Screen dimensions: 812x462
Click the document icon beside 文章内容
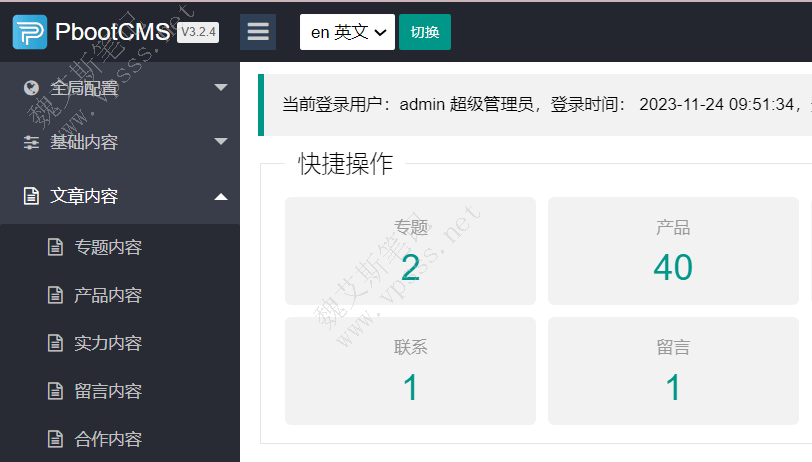pyautogui.click(x=30, y=196)
